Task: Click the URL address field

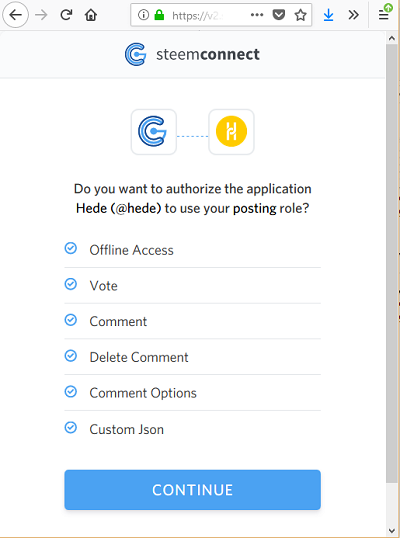Action: tap(206, 15)
